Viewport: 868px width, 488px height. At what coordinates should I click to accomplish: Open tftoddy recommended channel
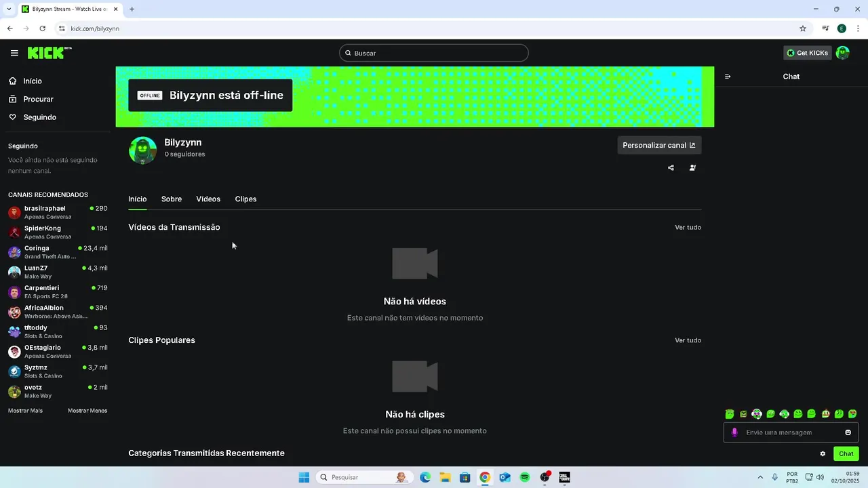58,331
